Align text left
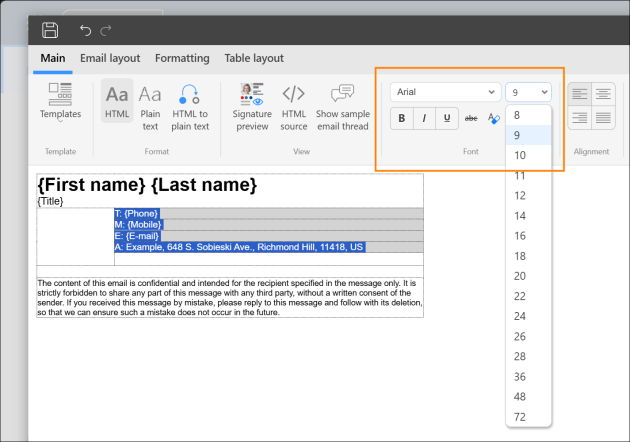 point(579,94)
